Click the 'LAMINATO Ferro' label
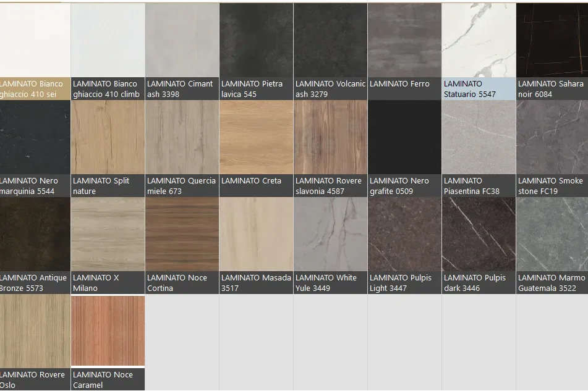This screenshot has height=391, width=588. click(405, 89)
